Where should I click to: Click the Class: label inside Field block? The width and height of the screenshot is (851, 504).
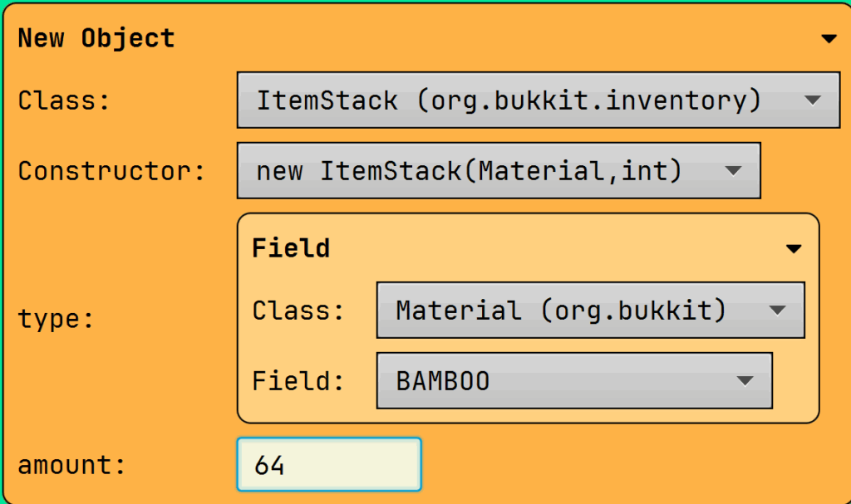point(298,311)
